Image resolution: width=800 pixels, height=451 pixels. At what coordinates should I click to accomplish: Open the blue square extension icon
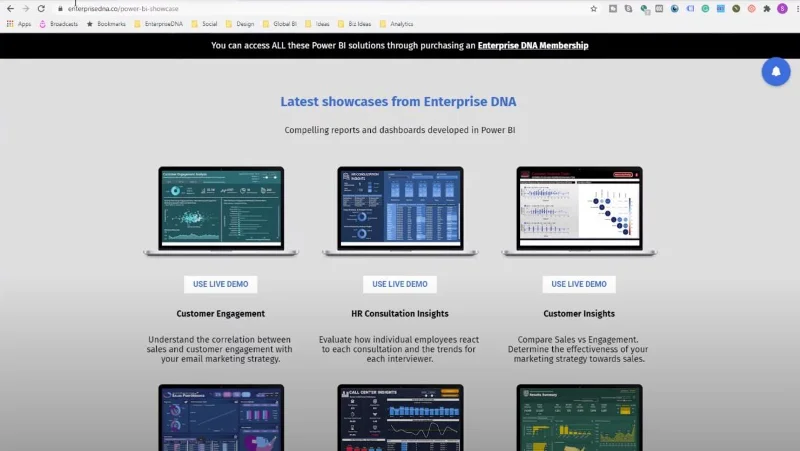(x=720, y=9)
